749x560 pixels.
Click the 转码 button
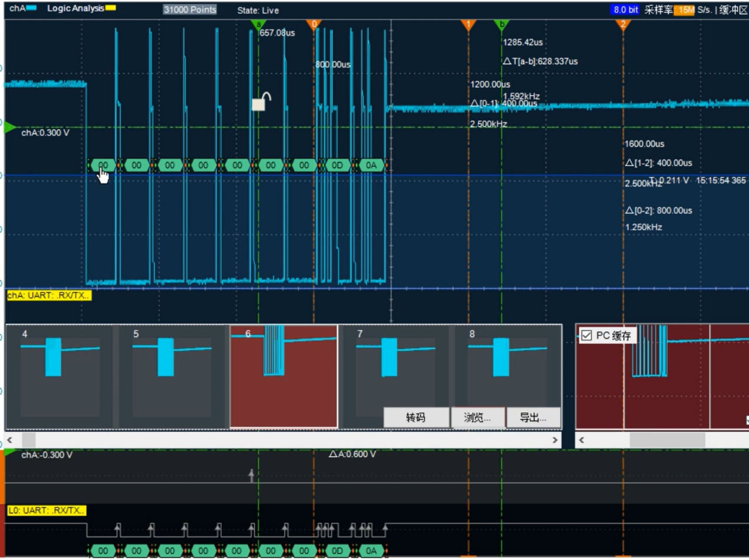tap(416, 417)
